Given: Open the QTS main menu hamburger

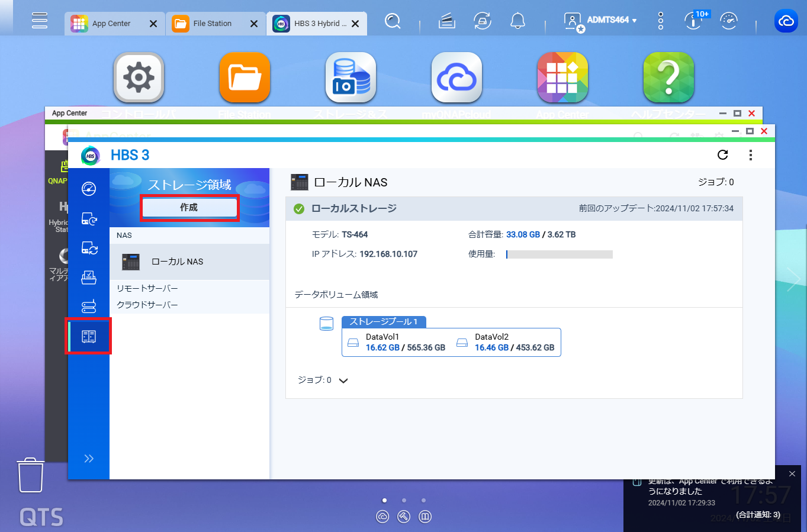Looking at the screenshot, I should 40,21.
